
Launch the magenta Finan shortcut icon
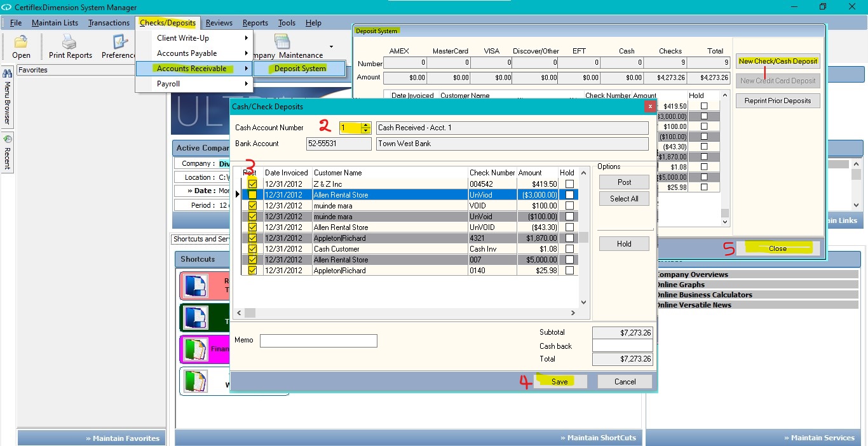(196, 349)
